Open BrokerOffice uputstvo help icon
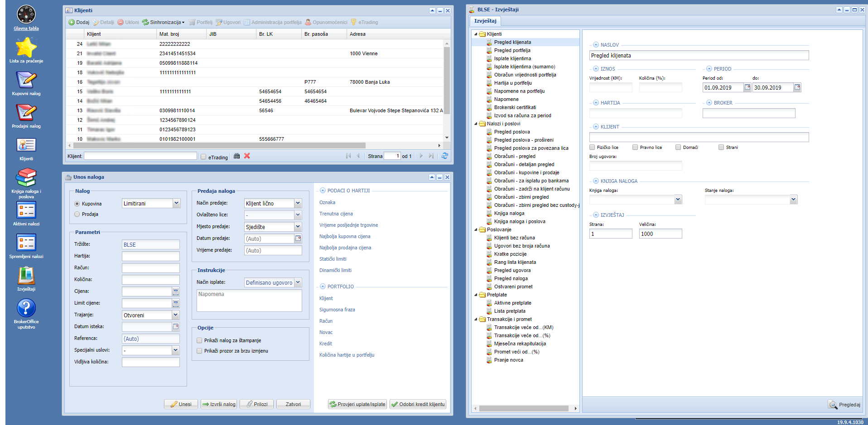Screen dimensions: 868x425 pos(26,308)
